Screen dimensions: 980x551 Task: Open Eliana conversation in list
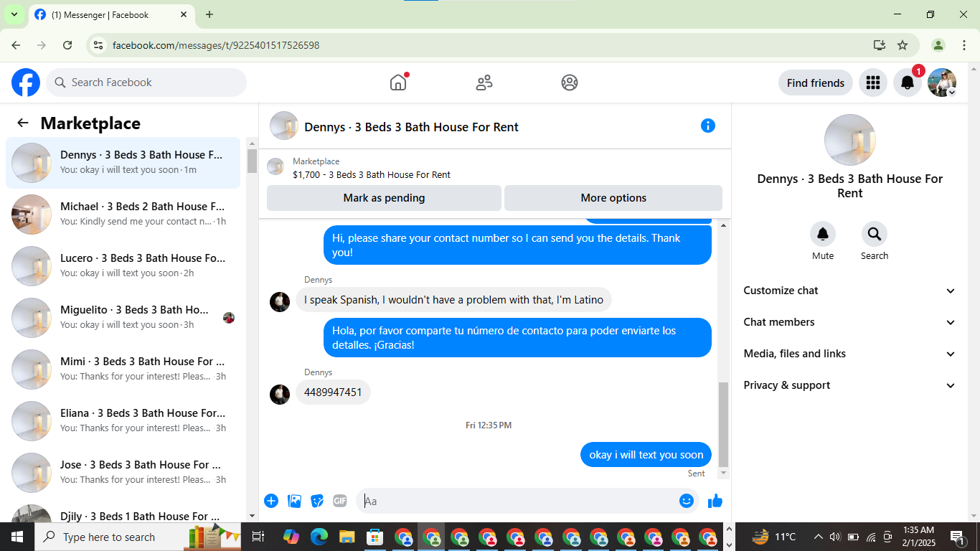click(x=123, y=421)
